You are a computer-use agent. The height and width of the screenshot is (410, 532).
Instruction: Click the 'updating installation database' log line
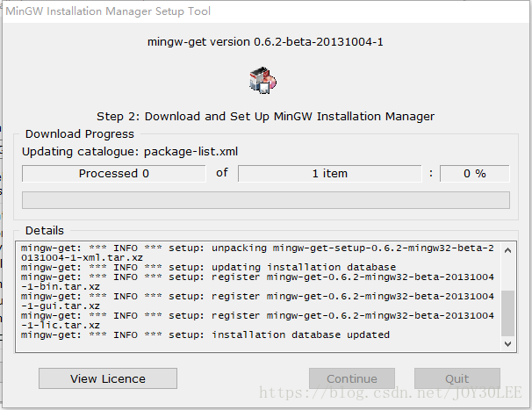pos(208,268)
